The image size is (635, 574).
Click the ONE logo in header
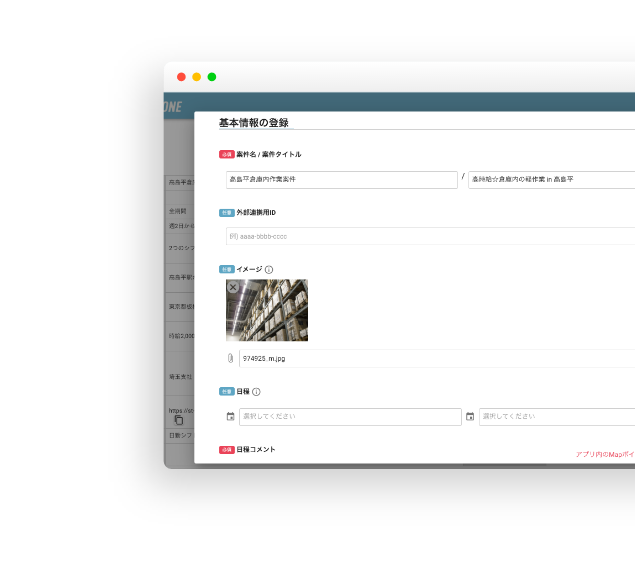pyautogui.click(x=173, y=107)
